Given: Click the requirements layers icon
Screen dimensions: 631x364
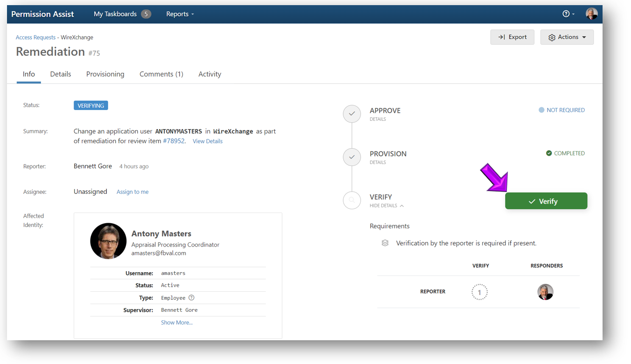Looking at the screenshot, I should point(385,243).
